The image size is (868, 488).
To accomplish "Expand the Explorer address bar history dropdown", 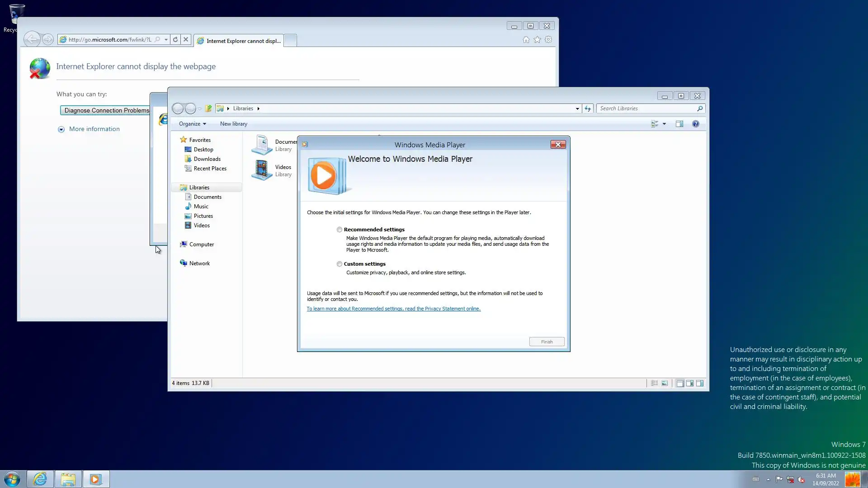I will click(577, 108).
